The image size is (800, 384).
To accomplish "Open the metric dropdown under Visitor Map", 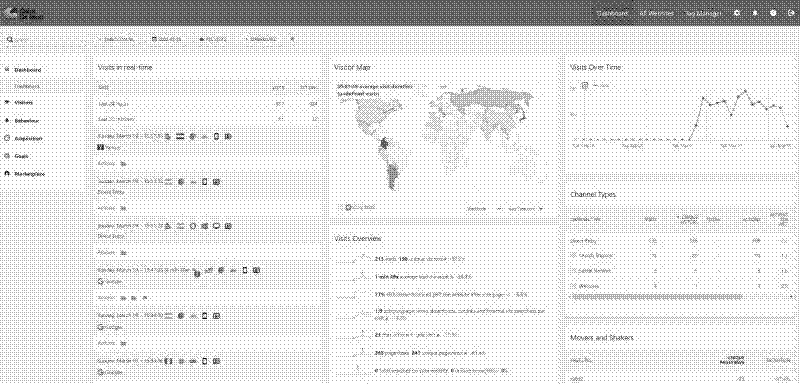I will click(x=485, y=208).
